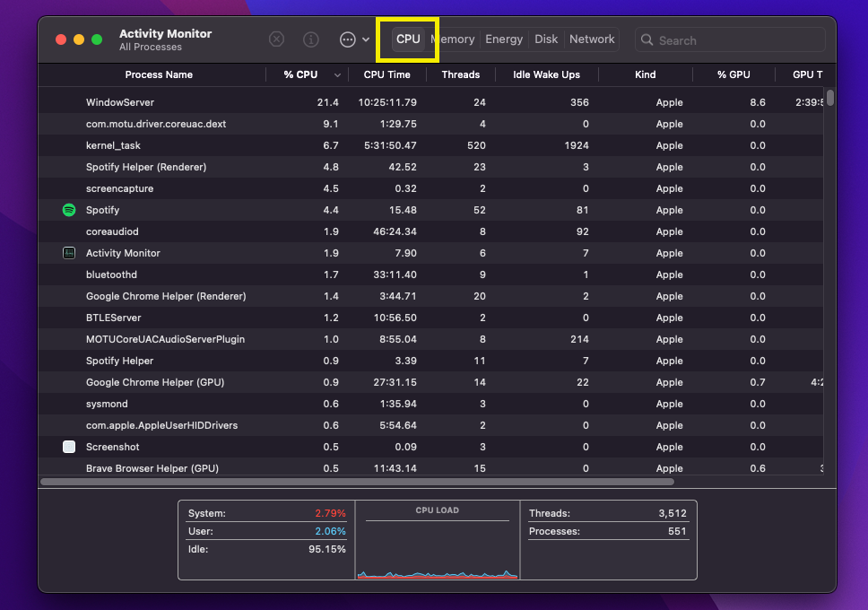Click the Activity Monitor icon in the process list
This screenshot has width=868, height=610.
coord(69,253)
